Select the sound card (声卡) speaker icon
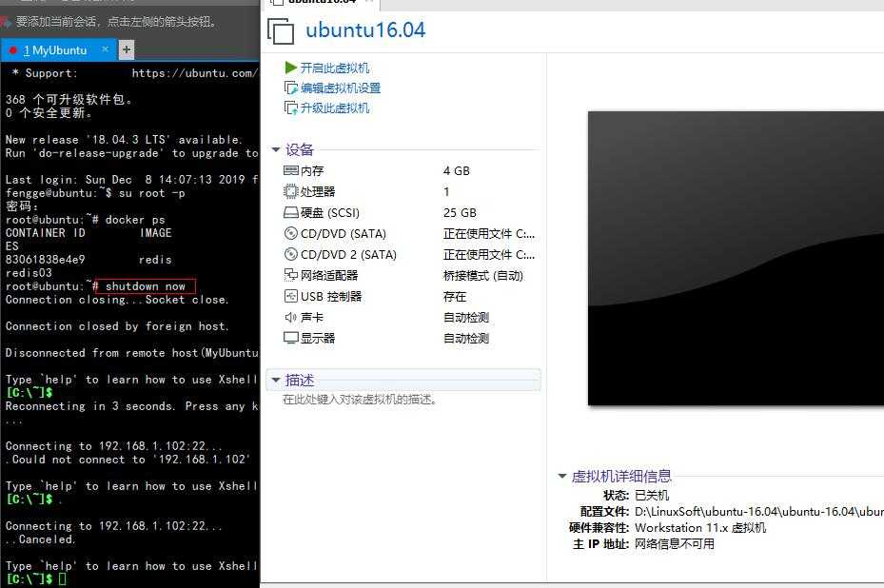Screen dimensions: 884x588 pos(290,318)
